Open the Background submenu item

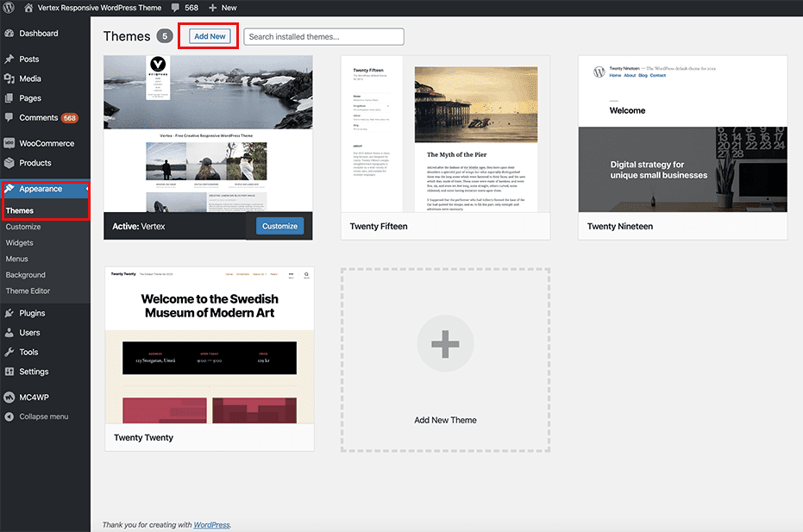click(26, 274)
